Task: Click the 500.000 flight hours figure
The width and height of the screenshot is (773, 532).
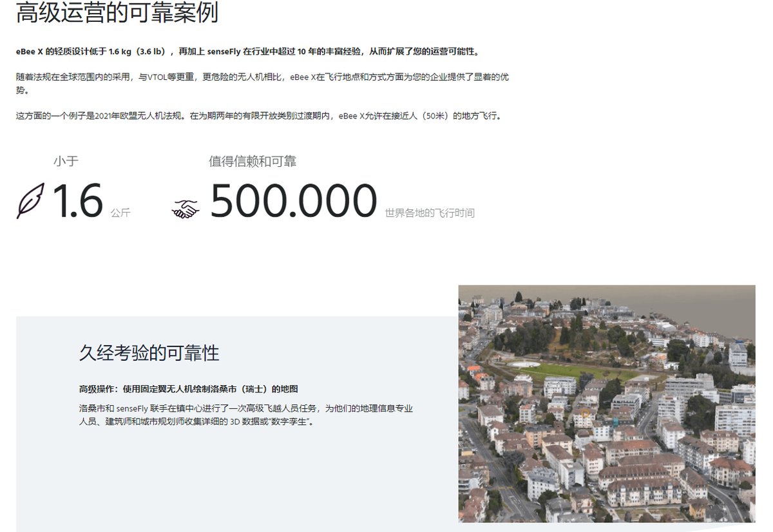Action: pos(294,201)
